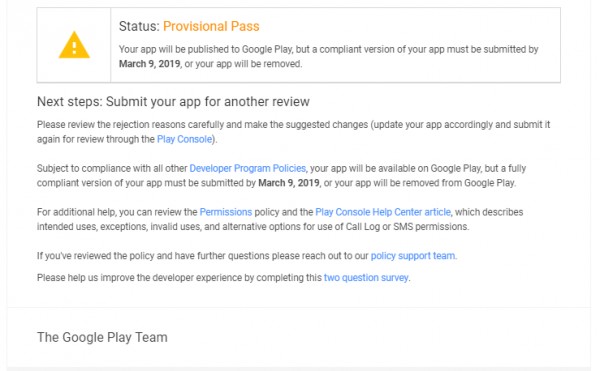This screenshot has height=371, width=600.
Task: Open the two question survey link
Action: pos(366,277)
